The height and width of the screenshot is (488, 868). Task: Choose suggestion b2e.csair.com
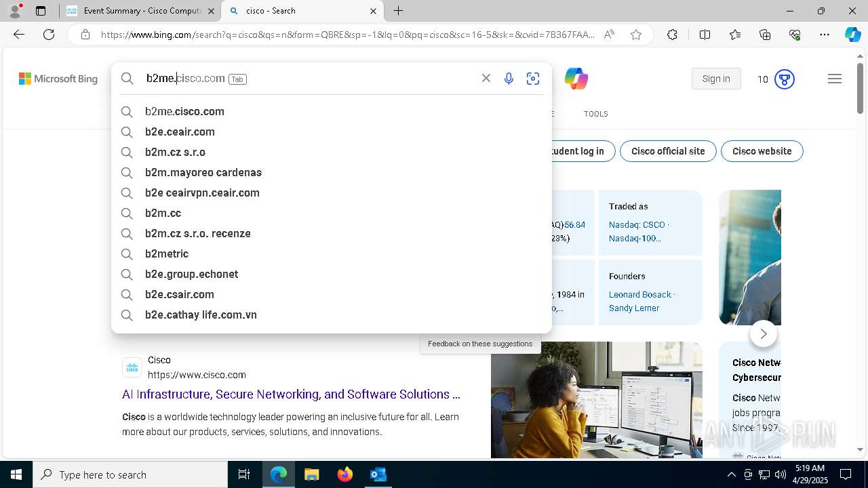click(x=331, y=294)
